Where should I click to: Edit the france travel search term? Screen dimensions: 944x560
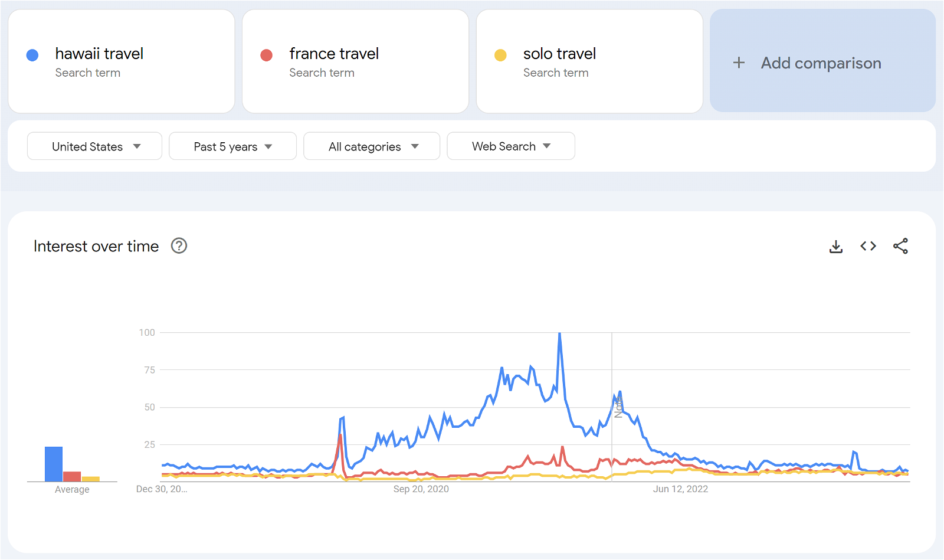click(x=334, y=54)
